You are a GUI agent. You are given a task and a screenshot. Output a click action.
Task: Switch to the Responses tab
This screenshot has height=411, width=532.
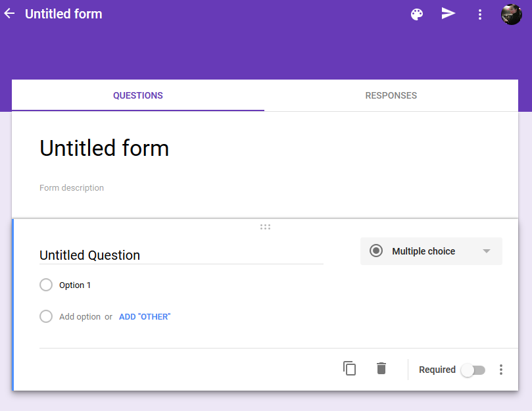coord(391,95)
